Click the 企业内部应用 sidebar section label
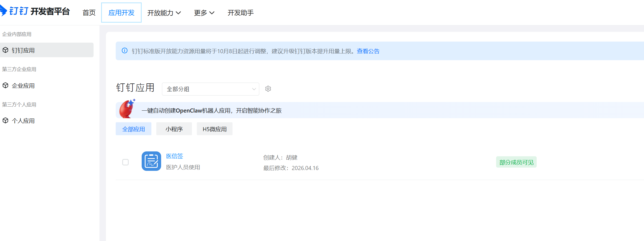The image size is (644, 241). [x=17, y=34]
